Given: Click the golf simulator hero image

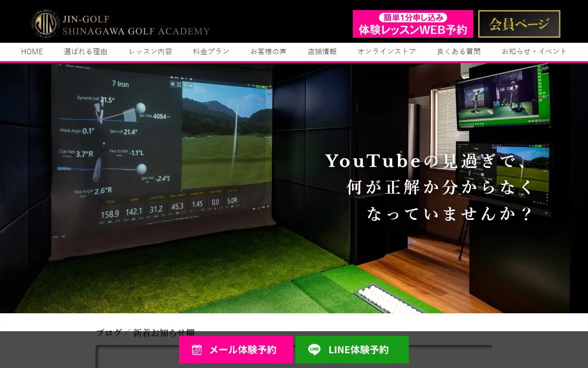Looking at the screenshot, I should 294,188.
